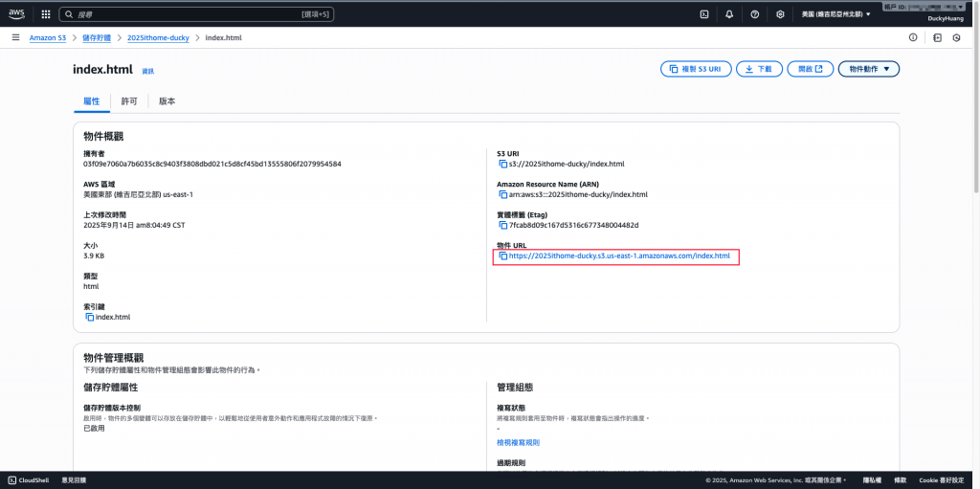Screen dimensions: 980x489
Task: Click the 檢視複寫規則 link
Action: coord(518,443)
